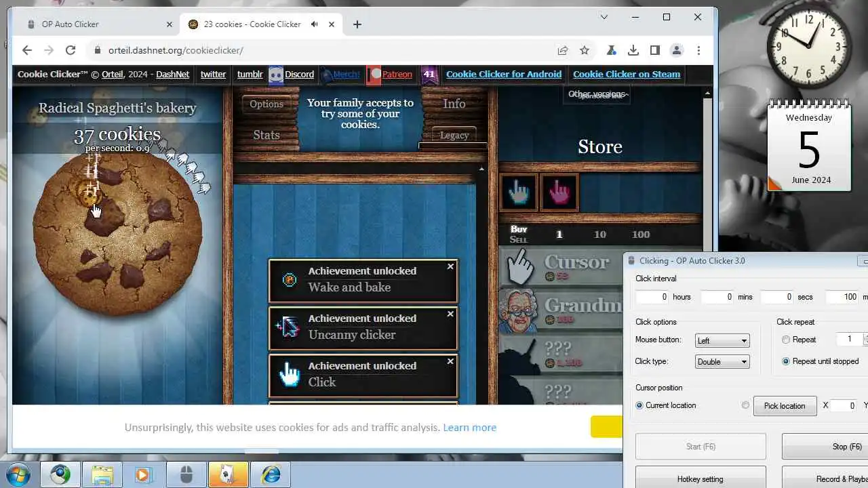The width and height of the screenshot is (868, 488).
Task: Open Chrome downloads icon
Action: (633, 50)
